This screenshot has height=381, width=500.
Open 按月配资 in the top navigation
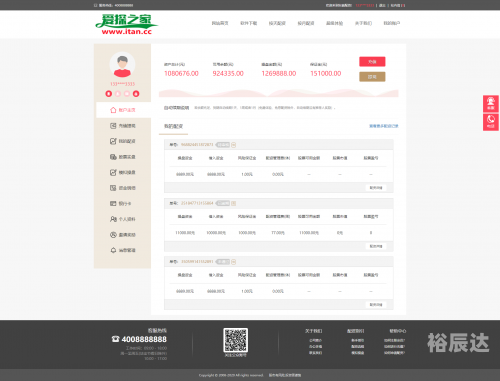click(x=306, y=23)
